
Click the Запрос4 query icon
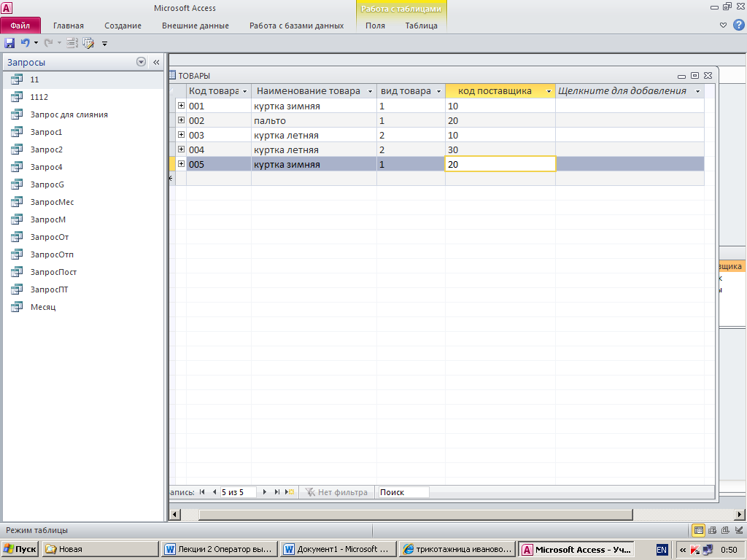[17, 167]
